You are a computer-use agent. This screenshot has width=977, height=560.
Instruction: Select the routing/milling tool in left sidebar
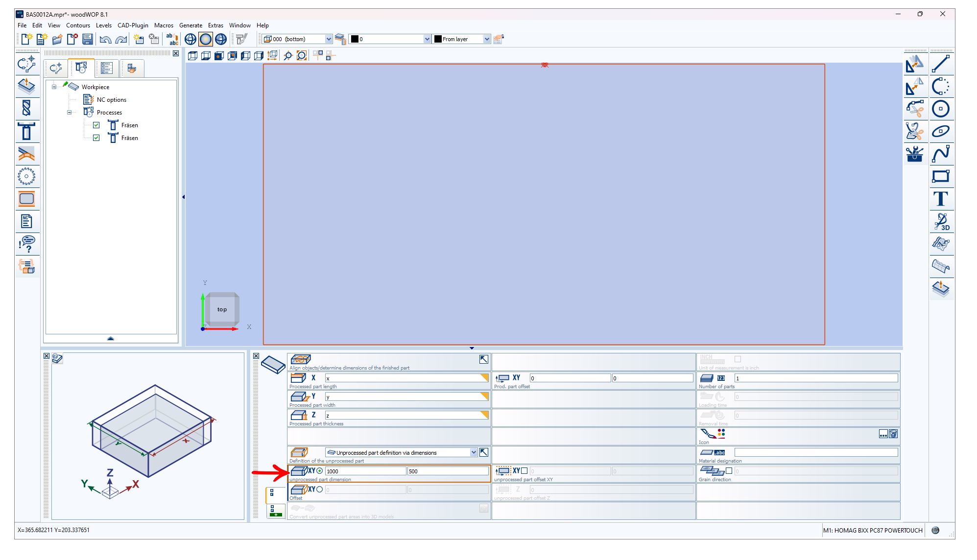tap(26, 131)
